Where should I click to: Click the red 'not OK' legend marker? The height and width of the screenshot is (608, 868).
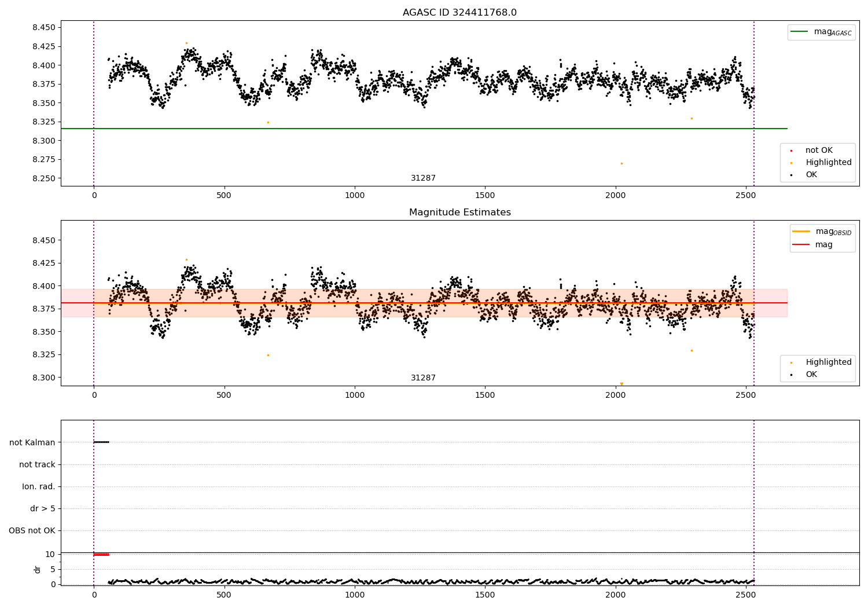(791, 151)
